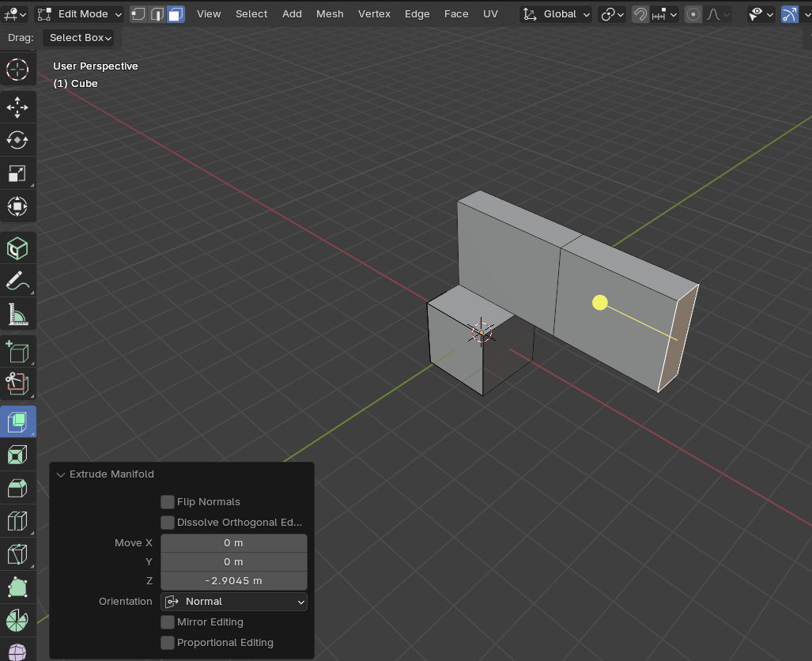Click the Move X value field
Screen dimensions: 812x661
233,543
